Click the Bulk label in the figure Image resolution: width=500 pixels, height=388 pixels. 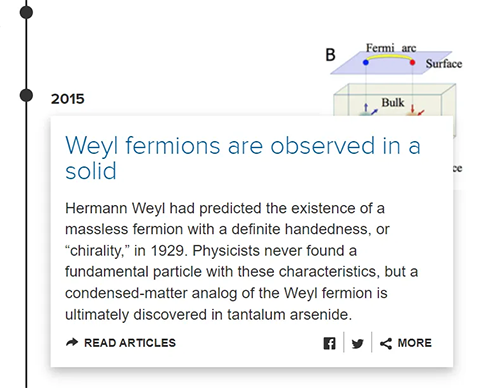[x=393, y=102]
